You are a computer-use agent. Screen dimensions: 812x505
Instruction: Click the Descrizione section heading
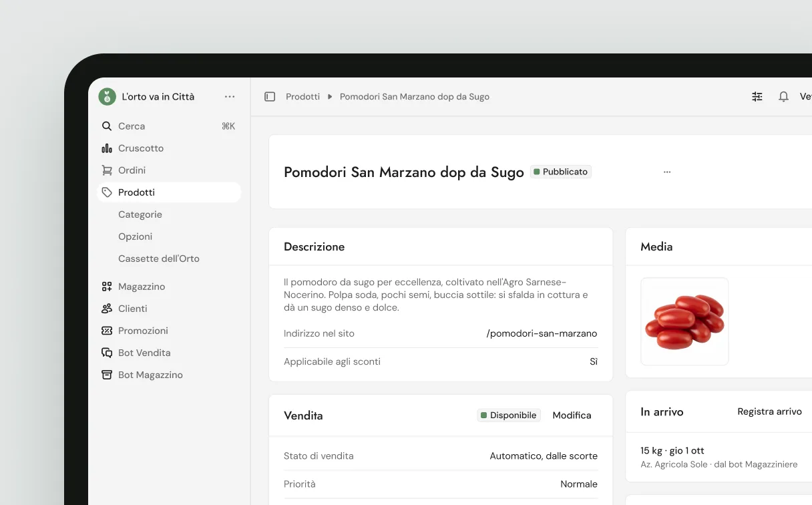(x=315, y=247)
